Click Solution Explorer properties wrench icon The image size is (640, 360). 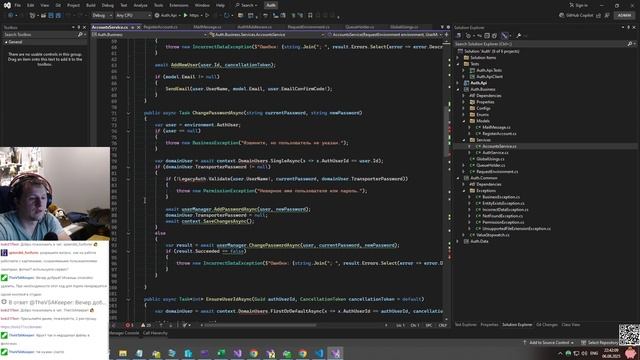(x=518, y=36)
